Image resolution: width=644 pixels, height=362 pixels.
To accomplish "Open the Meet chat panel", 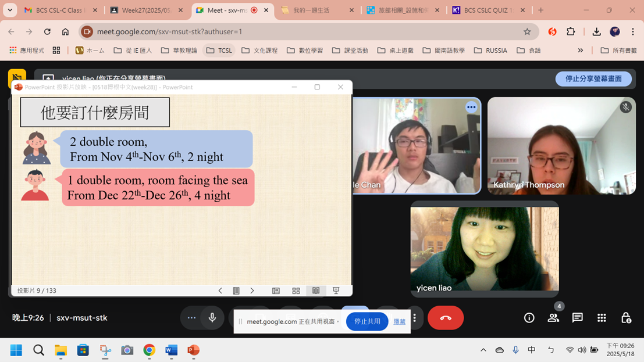I will click(x=577, y=318).
